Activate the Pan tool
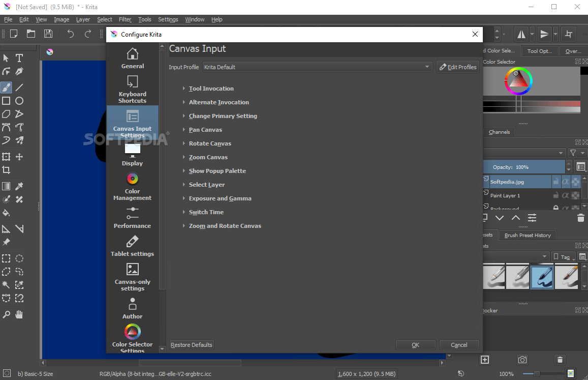588x380 pixels. click(19, 314)
